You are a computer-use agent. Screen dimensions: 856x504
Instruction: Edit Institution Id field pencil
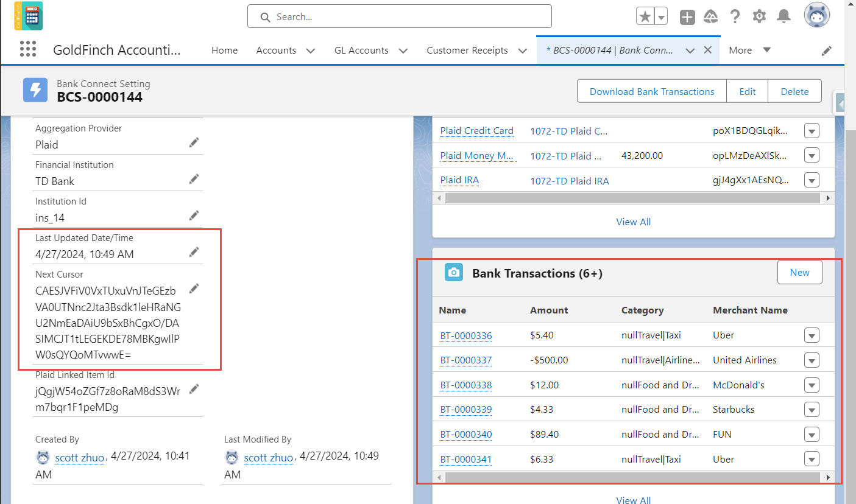coord(194,215)
